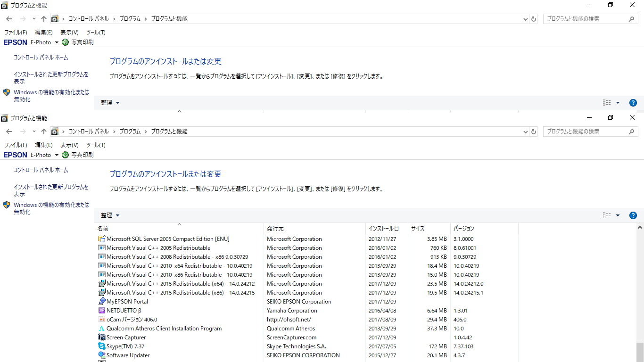
Task: Click the NETDUETTO β purple icon
Action: [101, 311]
